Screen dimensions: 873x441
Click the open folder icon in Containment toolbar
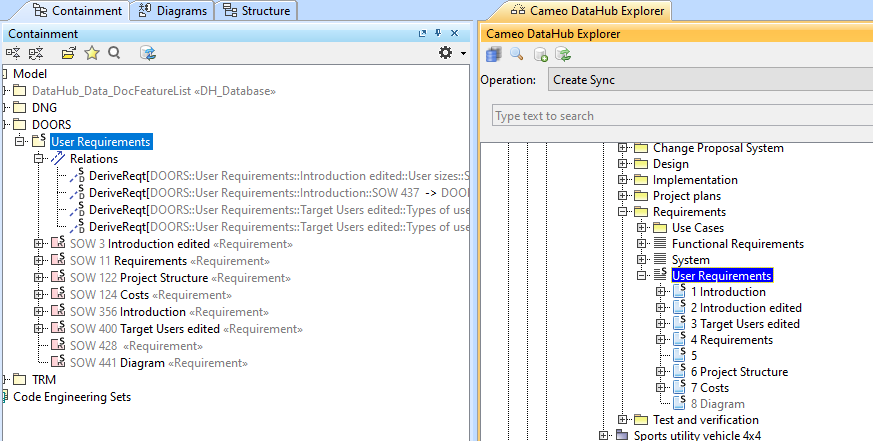pyautogui.click(x=69, y=53)
